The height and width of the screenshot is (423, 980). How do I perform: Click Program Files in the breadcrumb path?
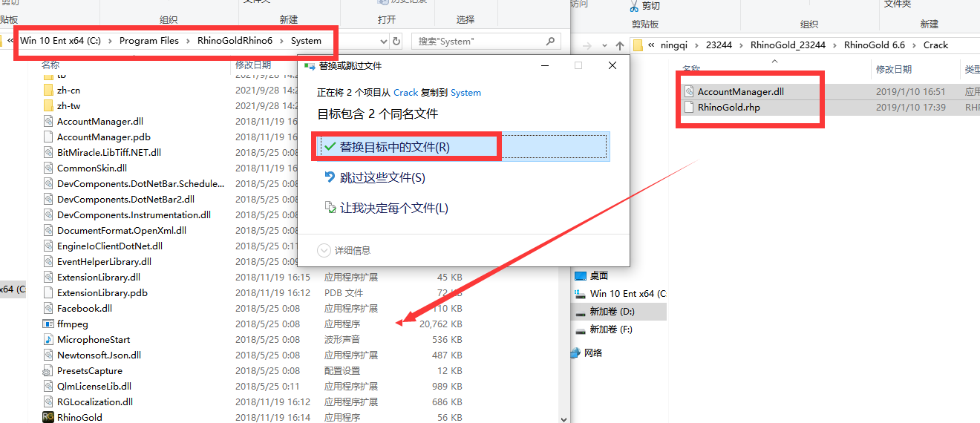[149, 41]
